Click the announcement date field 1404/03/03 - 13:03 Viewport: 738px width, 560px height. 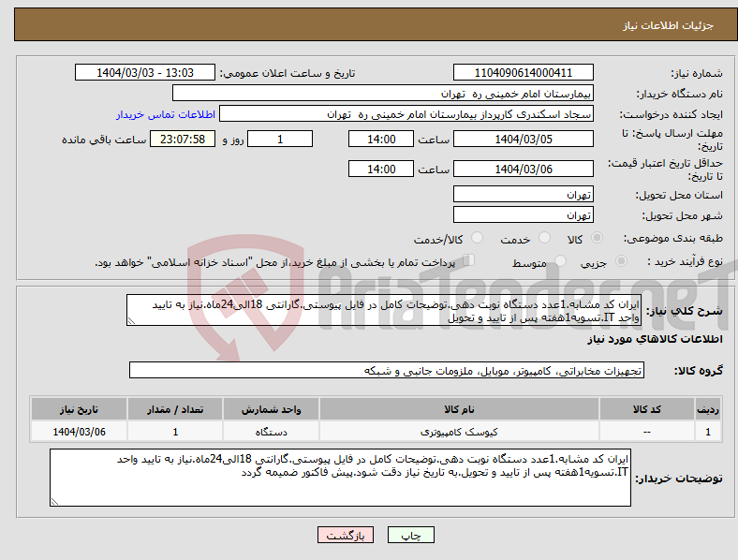[145, 72]
